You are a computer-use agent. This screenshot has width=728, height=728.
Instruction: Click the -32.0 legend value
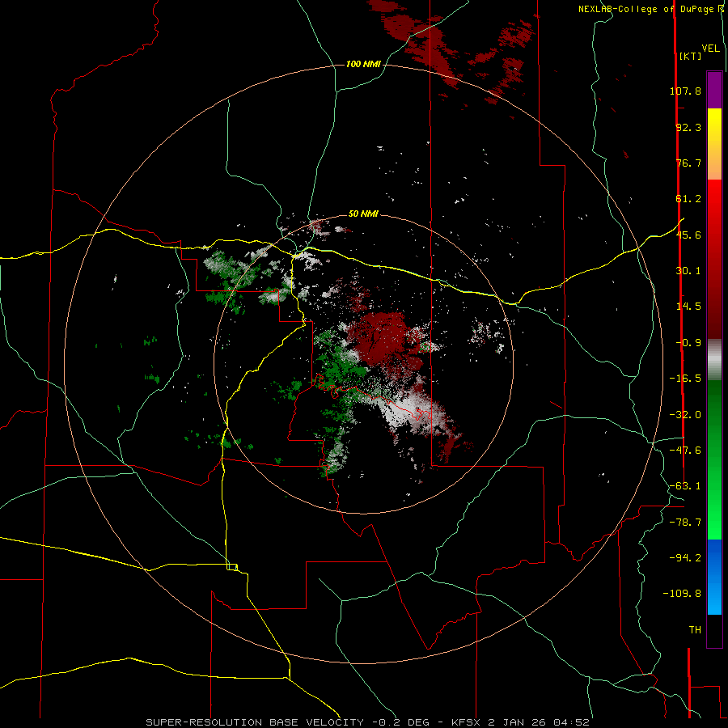click(x=685, y=415)
